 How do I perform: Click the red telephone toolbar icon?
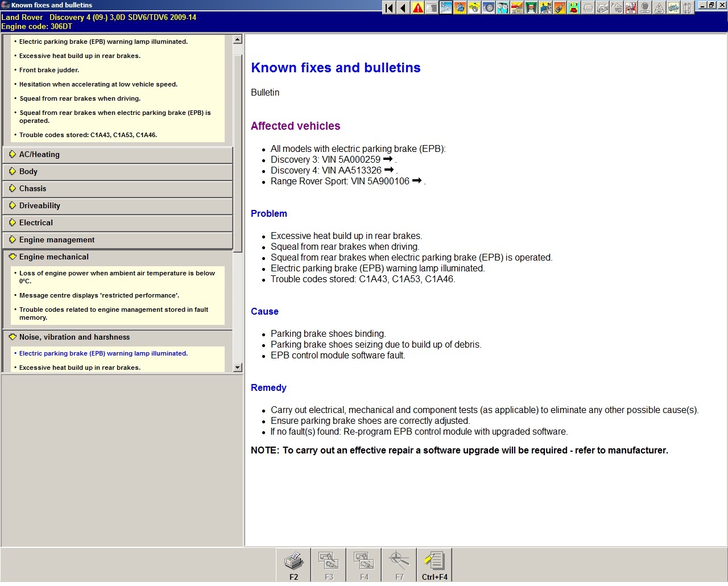[x=574, y=8]
